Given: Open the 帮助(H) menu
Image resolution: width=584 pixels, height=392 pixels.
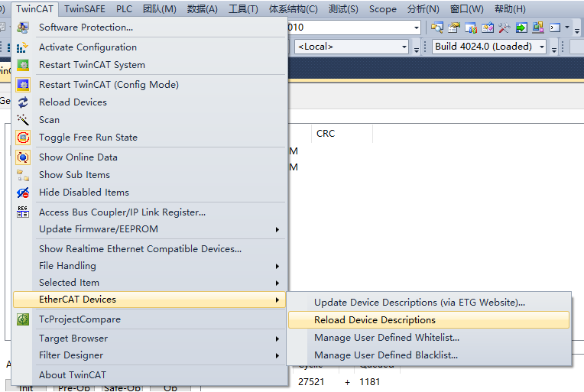Looking at the screenshot, I should click(x=510, y=9).
